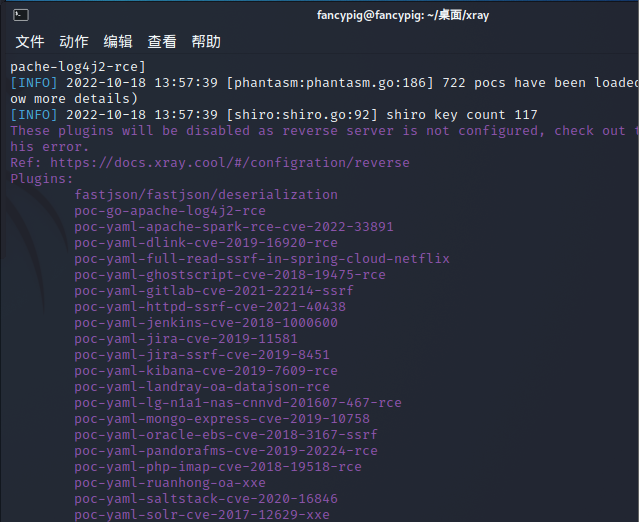
Task: Click the fastjson/fastjson/deserialization plugin line
Action: 206,195
